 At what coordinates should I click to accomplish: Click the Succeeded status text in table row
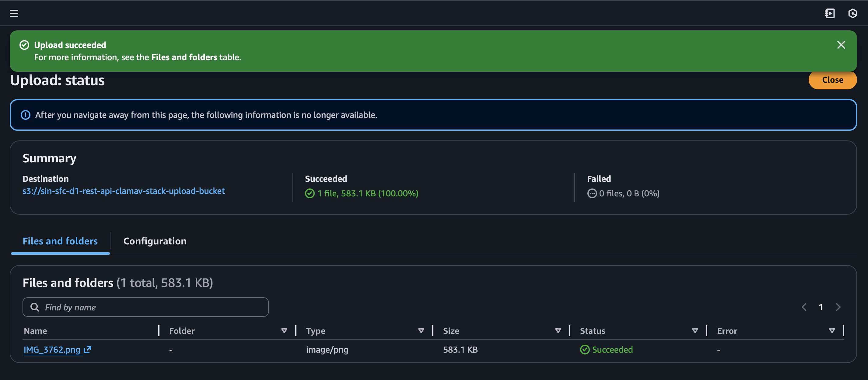tap(612, 349)
